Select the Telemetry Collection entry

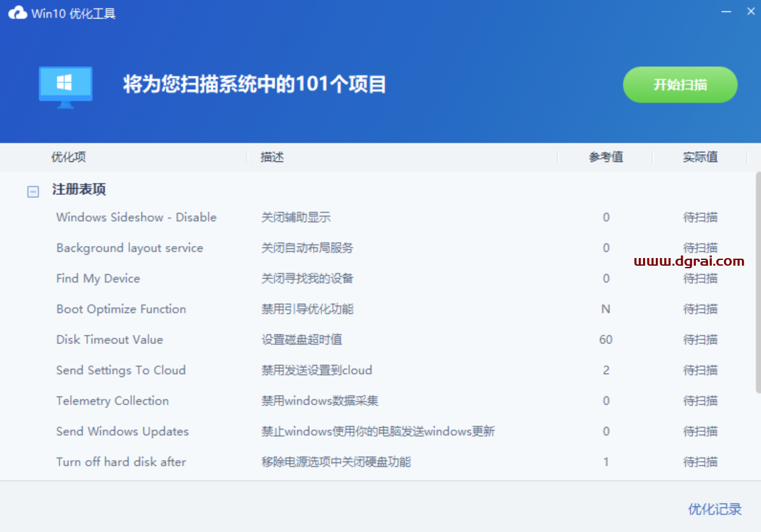pyautogui.click(x=112, y=401)
